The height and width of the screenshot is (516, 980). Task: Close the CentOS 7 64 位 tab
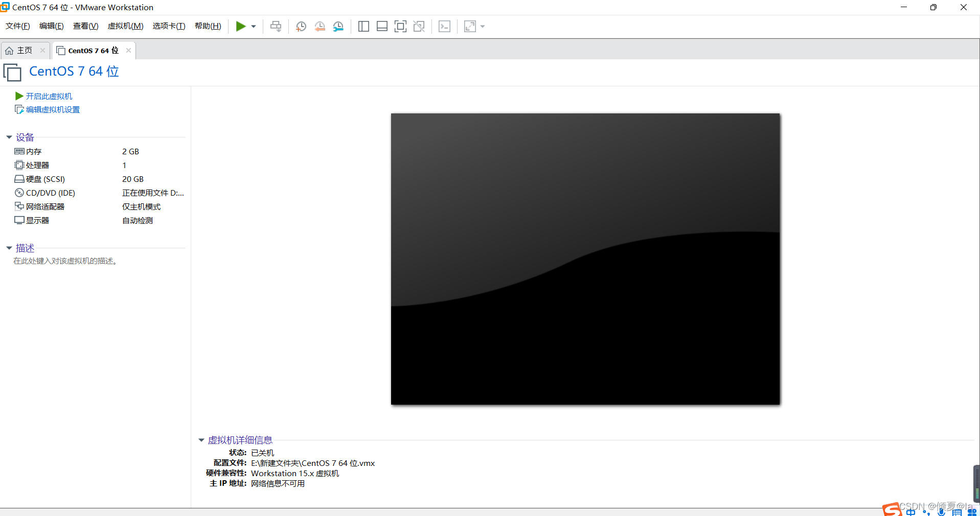tap(129, 50)
